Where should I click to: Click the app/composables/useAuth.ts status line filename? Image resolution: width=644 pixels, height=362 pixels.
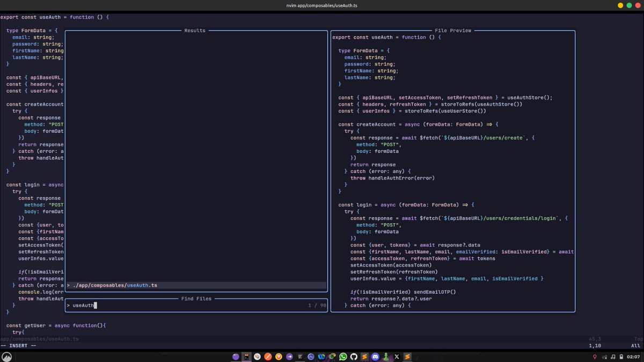click(39, 339)
